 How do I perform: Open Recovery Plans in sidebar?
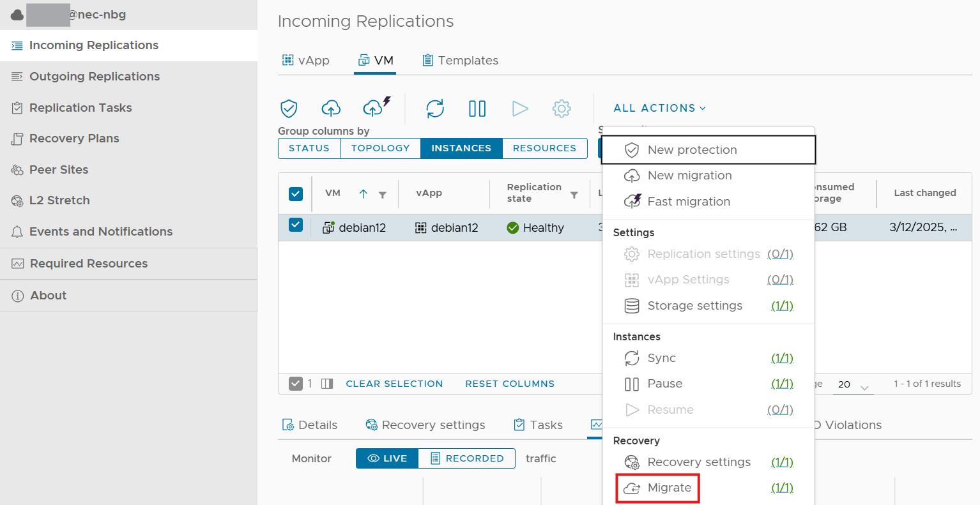[x=128, y=139]
